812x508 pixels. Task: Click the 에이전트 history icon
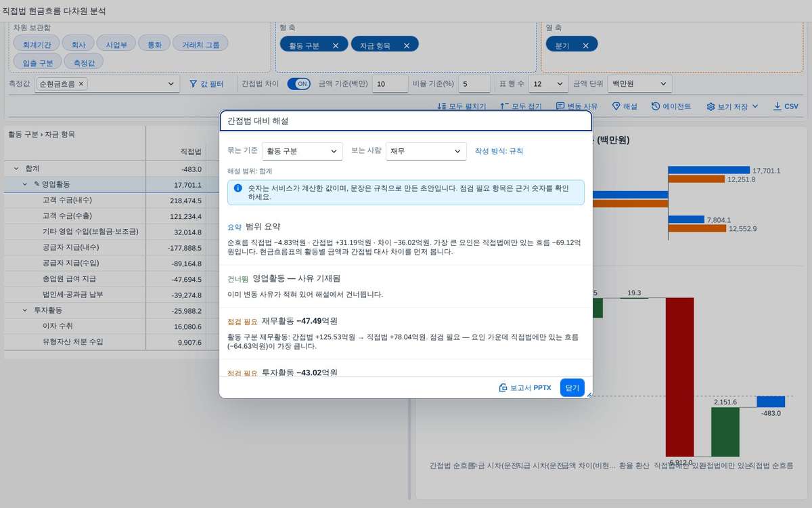(x=656, y=106)
